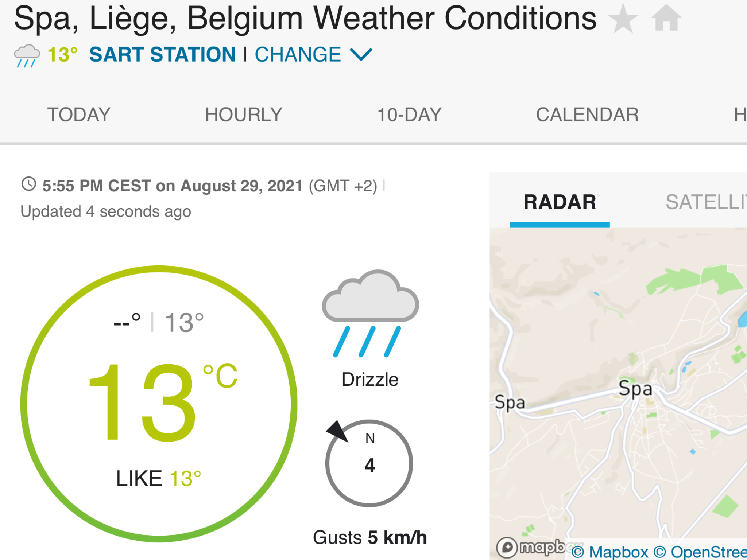Screen dimensions: 747x560
Task: Click the SART STATION link
Action: (162, 55)
